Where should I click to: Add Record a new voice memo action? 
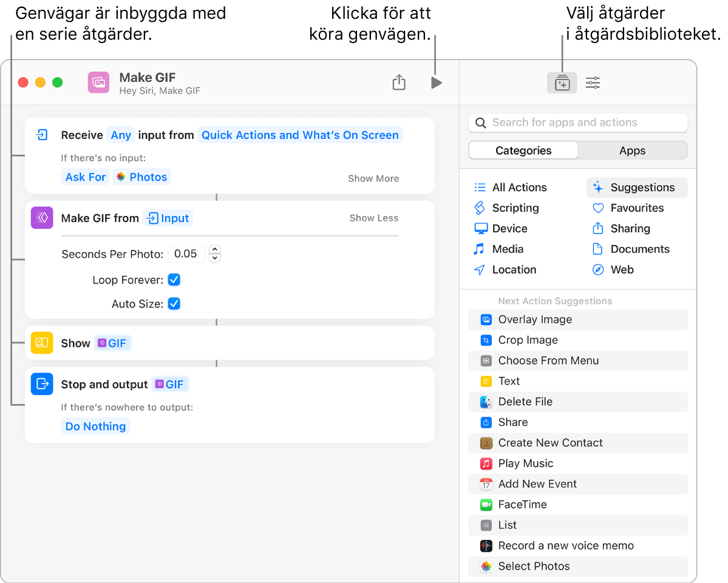tap(577, 545)
